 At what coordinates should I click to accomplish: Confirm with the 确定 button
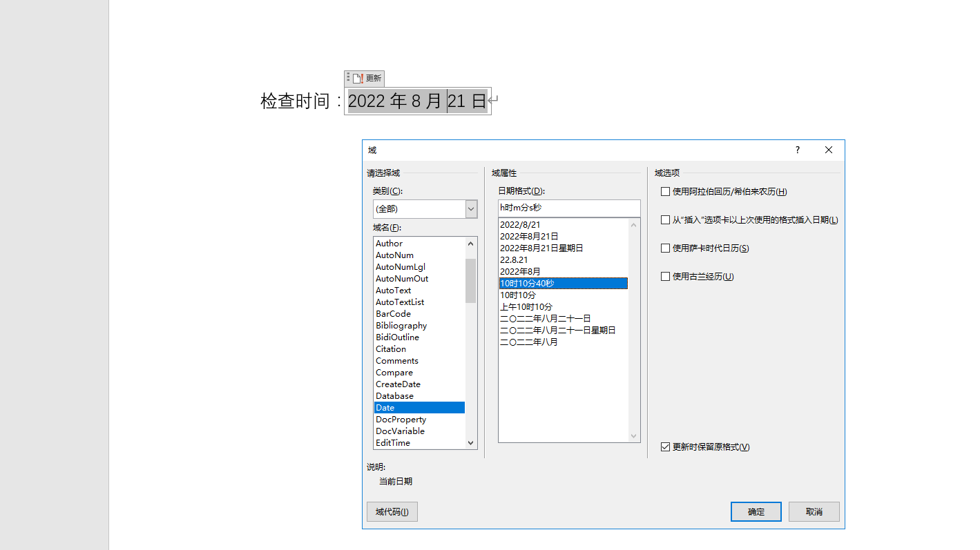pyautogui.click(x=756, y=511)
